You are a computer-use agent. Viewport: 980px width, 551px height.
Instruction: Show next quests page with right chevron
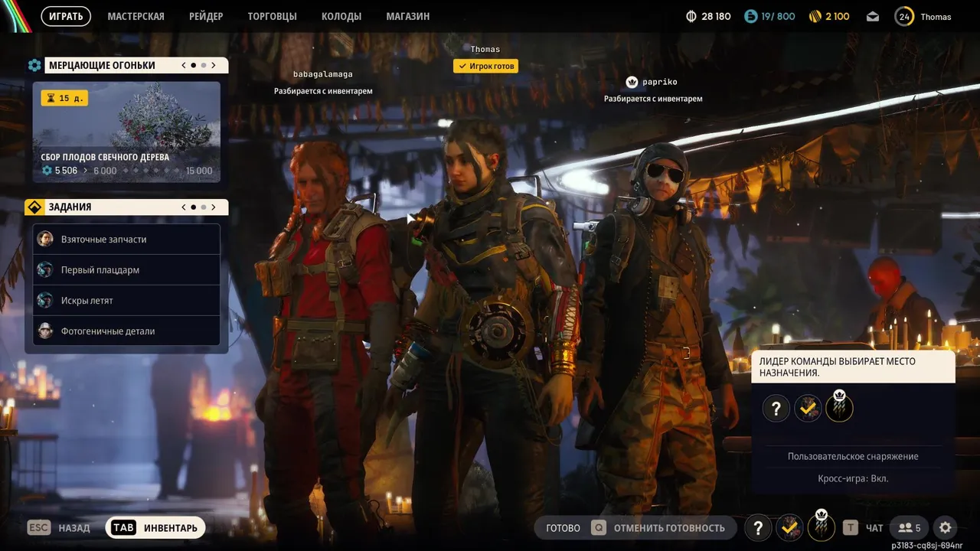click(213, 207)
